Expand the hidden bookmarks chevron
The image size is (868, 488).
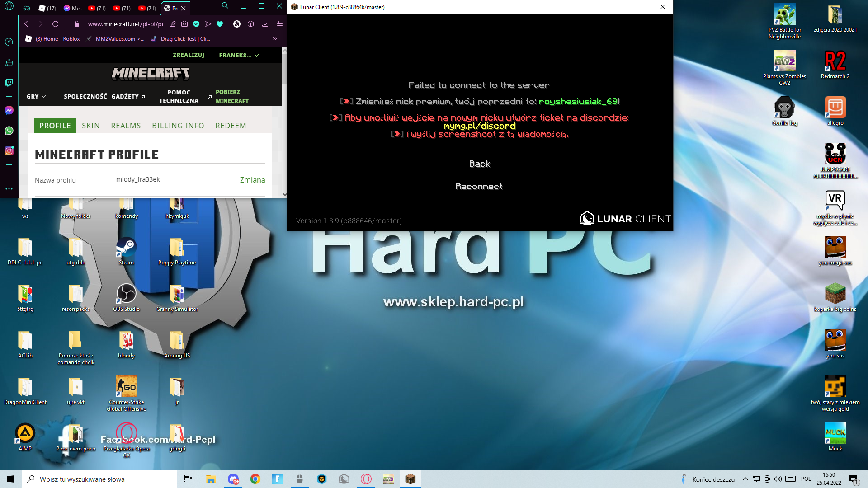pos(275,39)
